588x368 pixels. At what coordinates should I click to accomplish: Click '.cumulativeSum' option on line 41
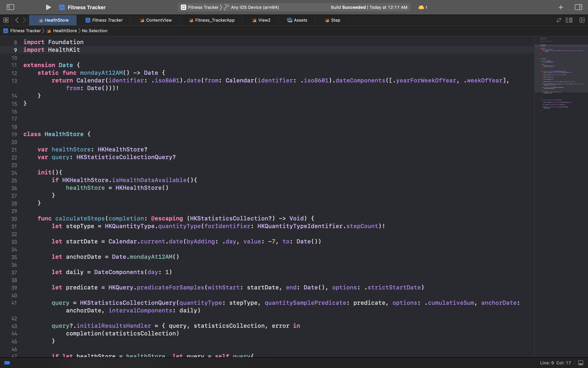449,303
